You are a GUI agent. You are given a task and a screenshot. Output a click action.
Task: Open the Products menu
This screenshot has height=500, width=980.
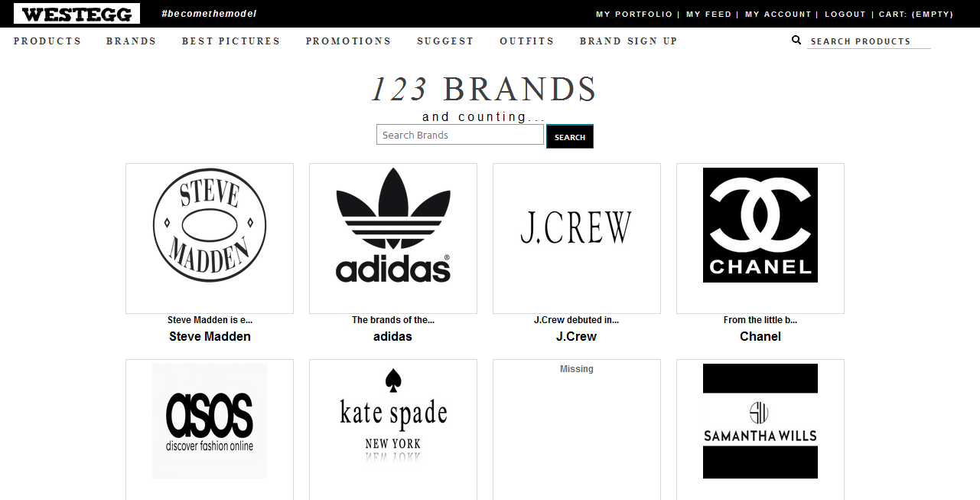(47, 41)
